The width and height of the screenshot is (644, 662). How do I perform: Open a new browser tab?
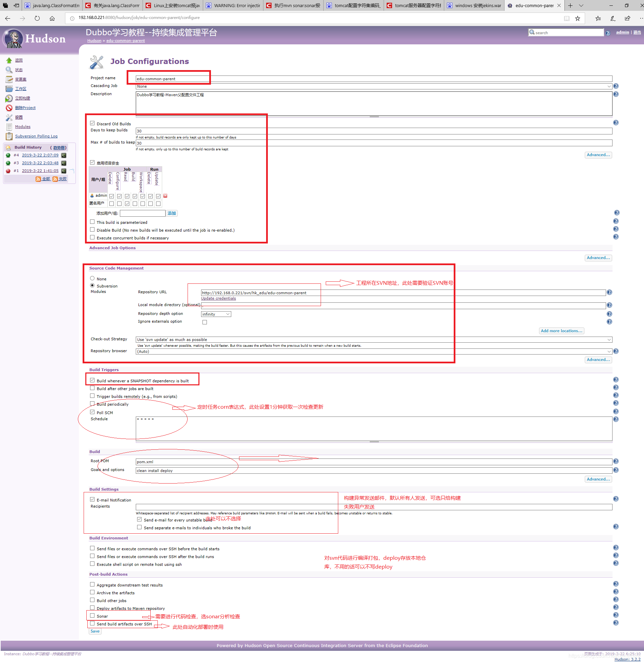[570, 5]
